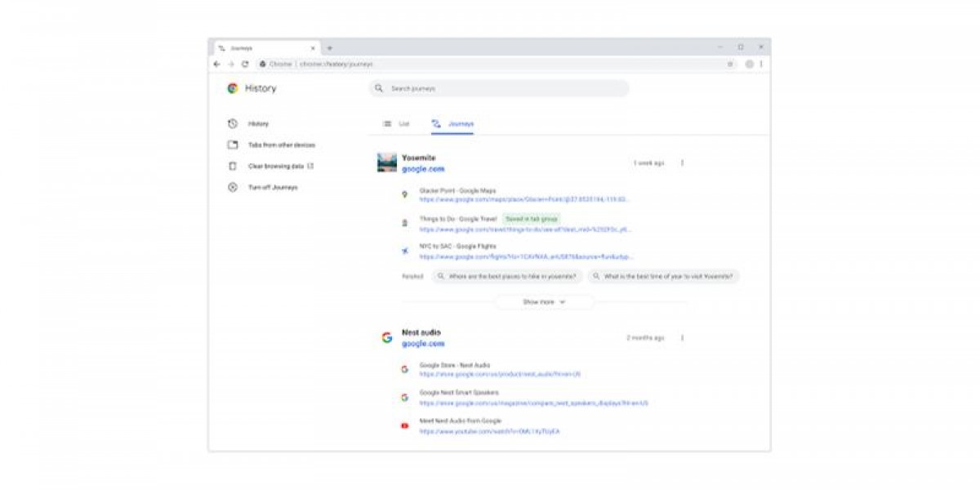Click the browser forward arrow
The height and width of the screenshot is (490, 980).
tap(231, 64)
